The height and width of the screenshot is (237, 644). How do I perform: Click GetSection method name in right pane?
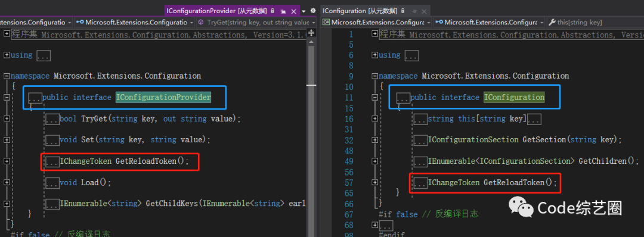point(544,140)
